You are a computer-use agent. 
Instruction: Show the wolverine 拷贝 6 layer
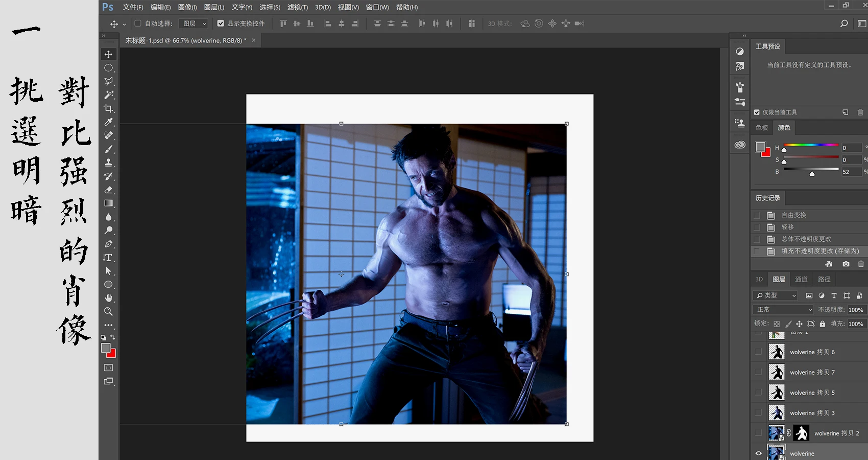click(x=758, y=352)
